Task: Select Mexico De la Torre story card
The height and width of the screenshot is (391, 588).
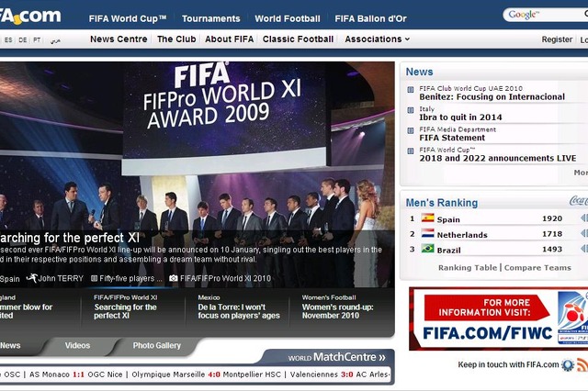Action: coord(237,307)
